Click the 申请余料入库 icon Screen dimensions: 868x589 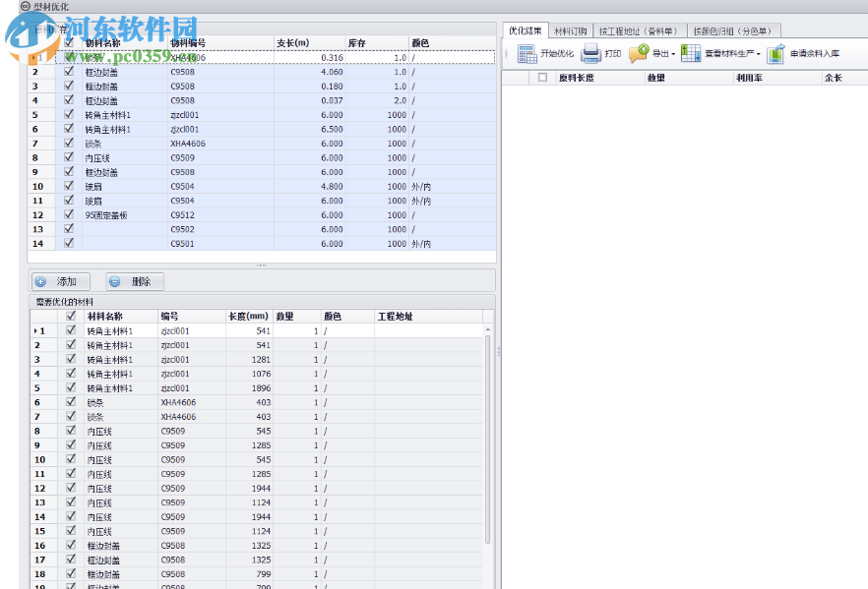pyautogui.click(x=776, y=53)
